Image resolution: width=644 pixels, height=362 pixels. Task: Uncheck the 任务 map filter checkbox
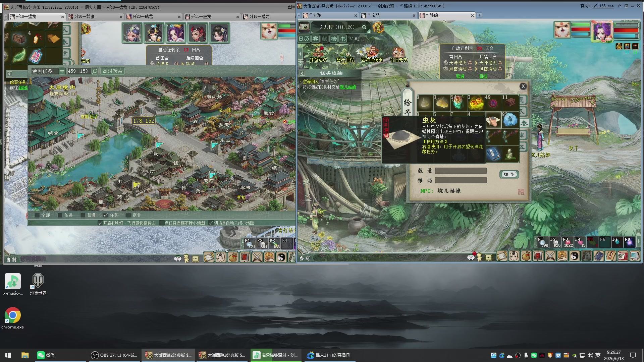(106, 215)
